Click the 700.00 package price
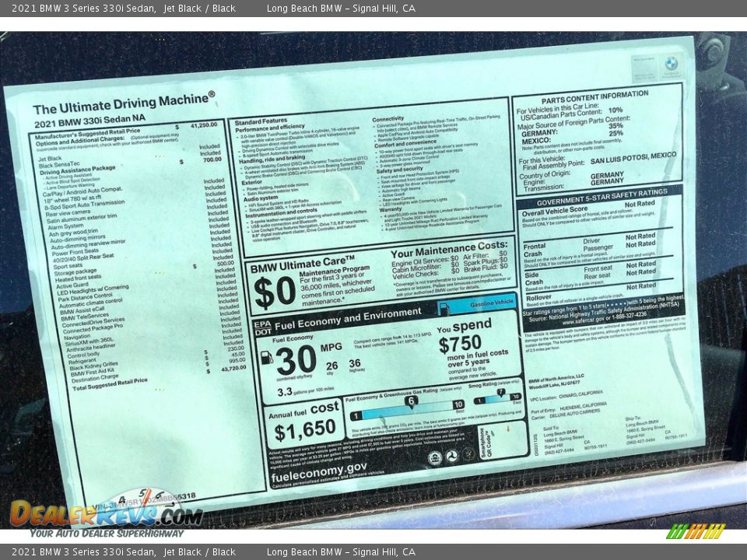Viewport: 747px width, 560px height. [x=212, y=160]
